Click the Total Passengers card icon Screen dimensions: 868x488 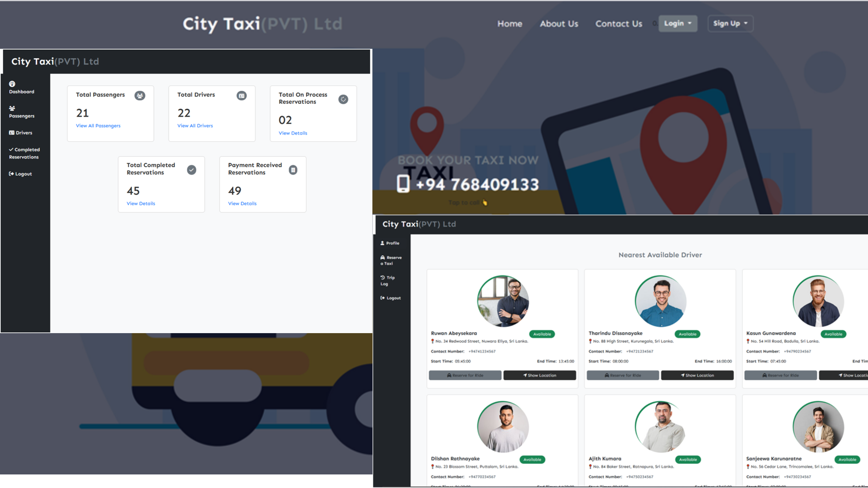pos(140,96)
